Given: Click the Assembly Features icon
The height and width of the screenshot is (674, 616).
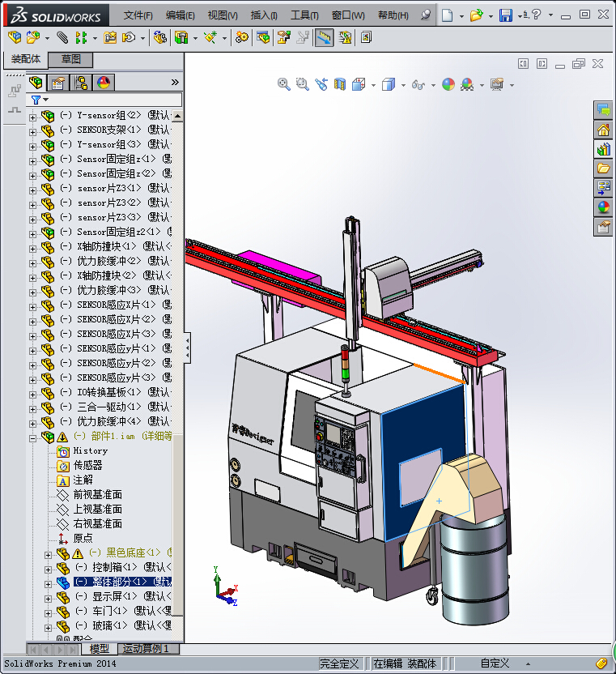Looking at the screenshot, I should point(181,38).
